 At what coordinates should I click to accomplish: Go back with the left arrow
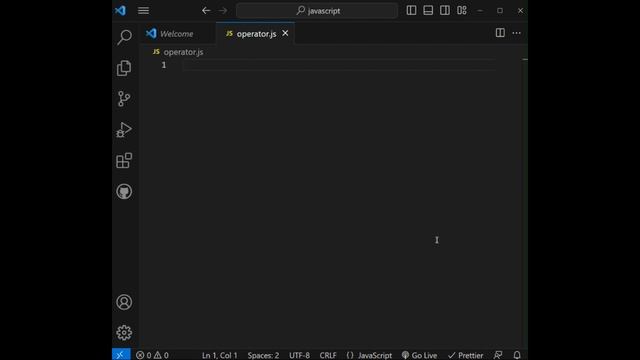(206, 11)
